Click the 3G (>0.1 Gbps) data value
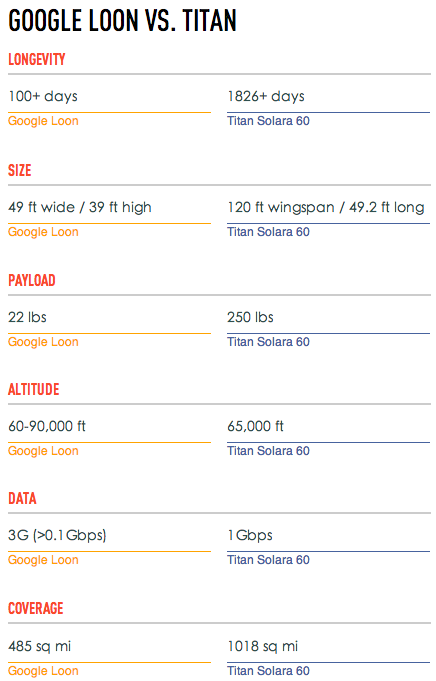 (x=57, y=535)
